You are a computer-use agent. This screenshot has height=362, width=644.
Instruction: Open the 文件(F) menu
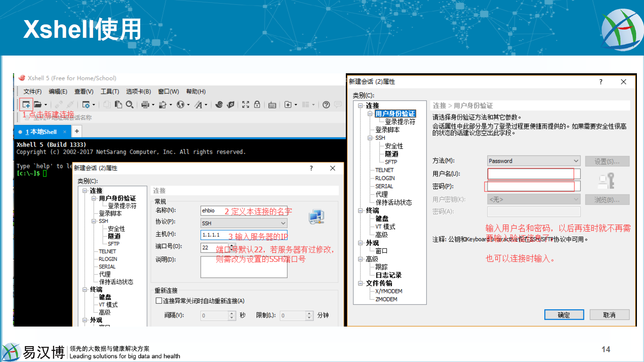coord(32,91)
